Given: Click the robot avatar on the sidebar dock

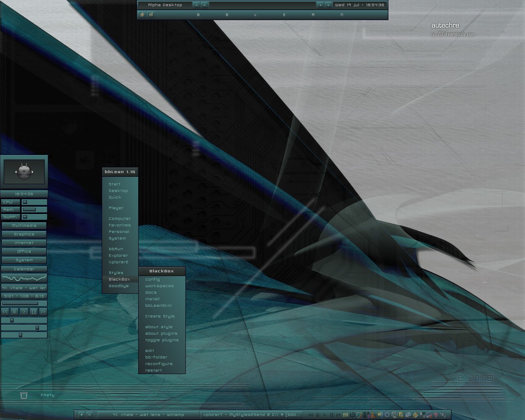Looking at the screenshot, I should point(24,171).
